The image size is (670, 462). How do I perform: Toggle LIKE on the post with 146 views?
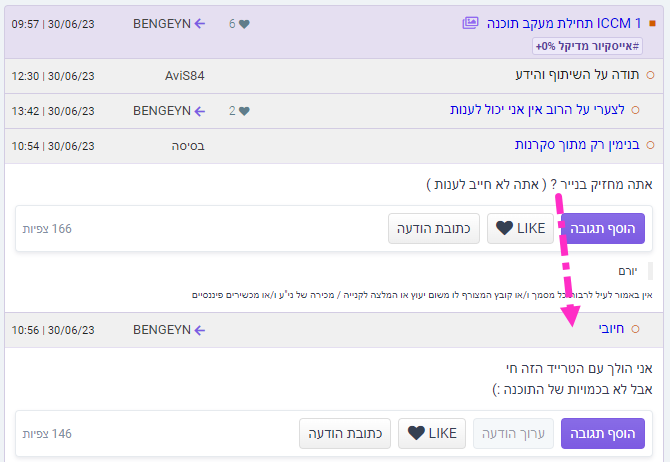(432, 433)
